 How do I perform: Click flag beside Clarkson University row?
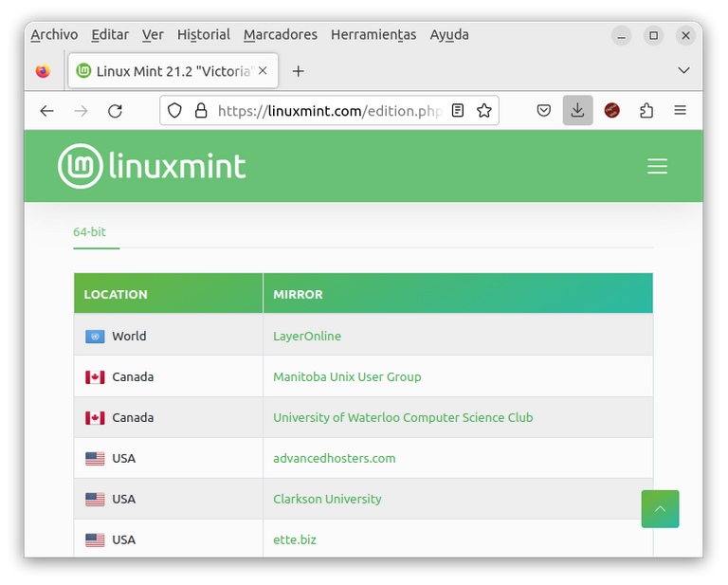[x=95, y=500]
